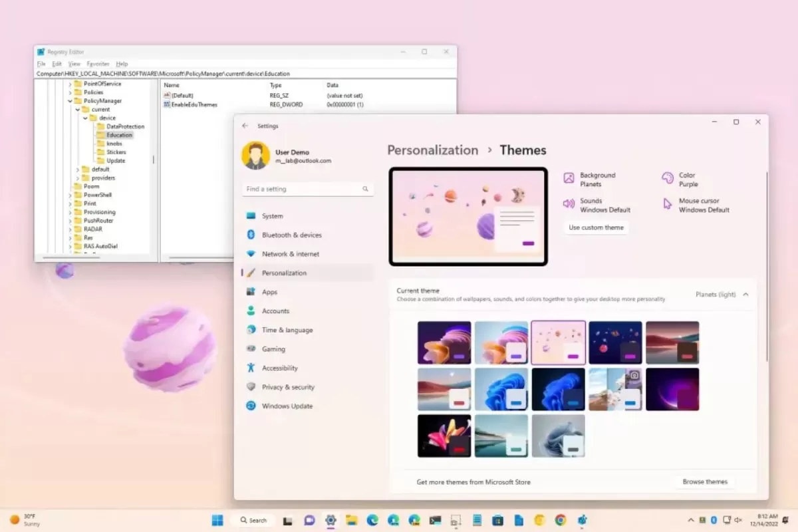The height and width of the screenshot is (532, 798).
Task: Click the Bluetooth & devices icon in Settings sidebar
Action: coord(251,235)
